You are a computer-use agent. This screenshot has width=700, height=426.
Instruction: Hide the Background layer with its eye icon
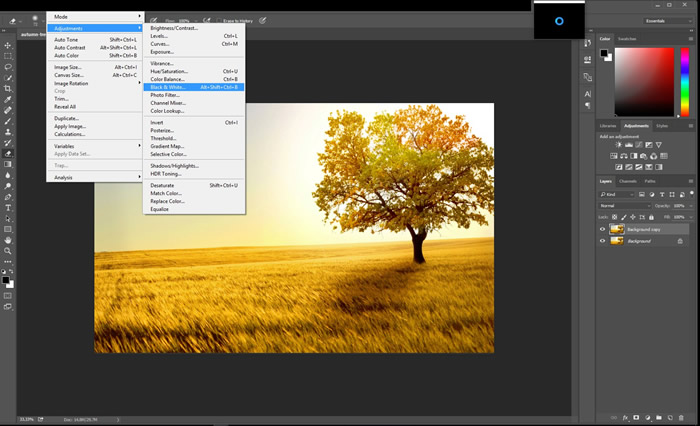click(x=602, y=241)
